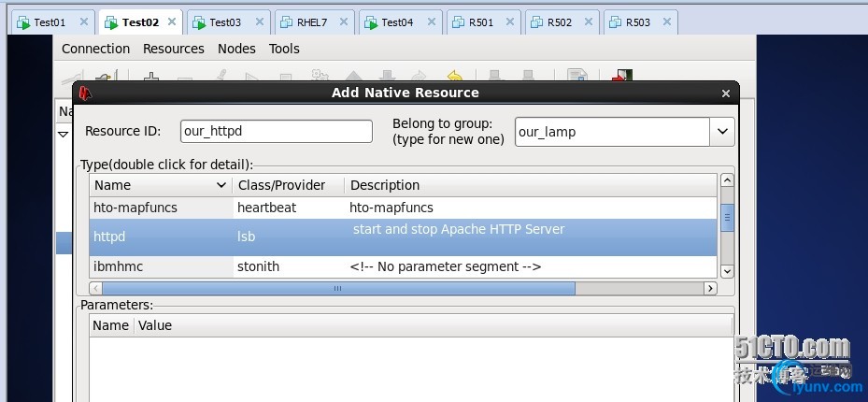Image resolution: width=868 pixels, height=402 pixels.
Task: Expand the Belong to group dropdown arrow
Action: click(722, 132)
